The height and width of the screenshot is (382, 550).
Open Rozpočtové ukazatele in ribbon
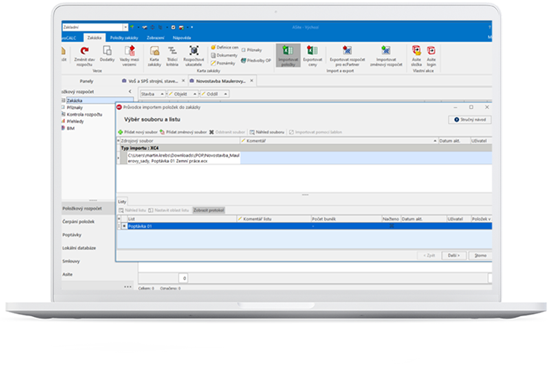[194, 55]
